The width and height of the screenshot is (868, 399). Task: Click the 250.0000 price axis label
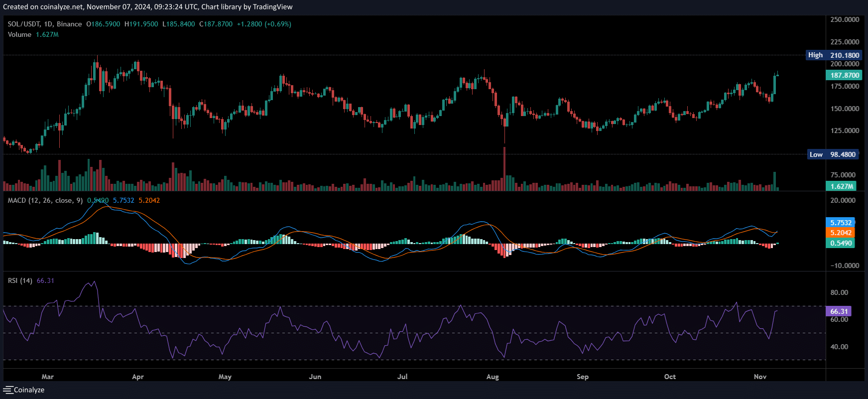pyautogui.click(x=845, y=19)
